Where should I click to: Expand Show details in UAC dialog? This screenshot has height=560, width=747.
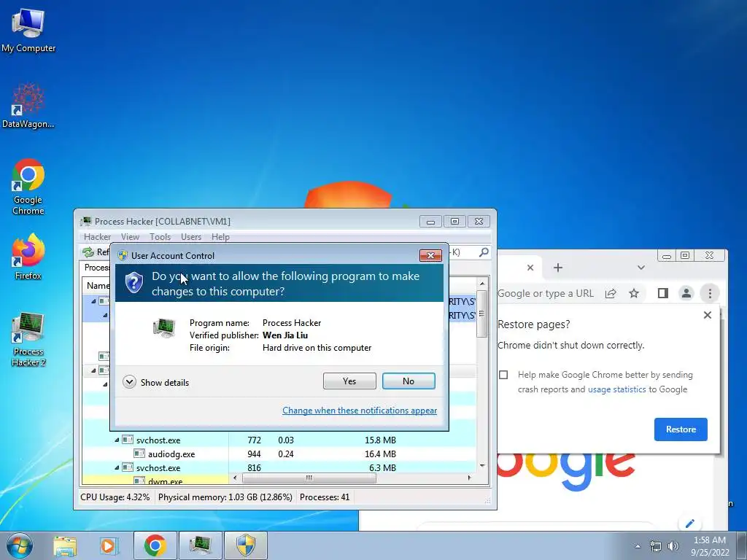coord(156,382)
